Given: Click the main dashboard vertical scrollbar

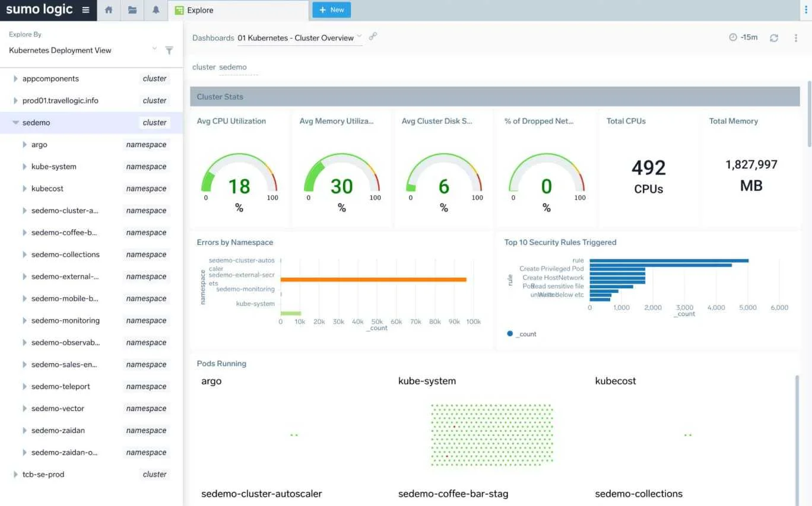Looking at the screenshot, I should pos(810,114).
